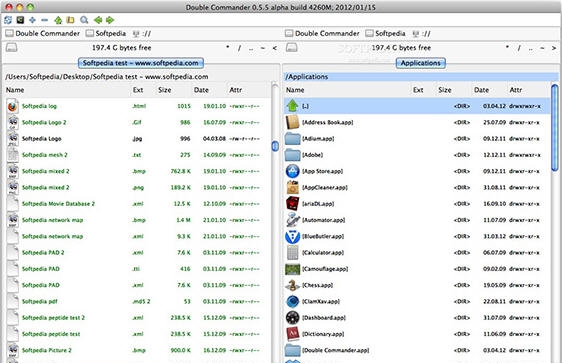The image size is (562, 363).
Task: Click the right panel scrollbar thumb
Action: click(555, 127)
